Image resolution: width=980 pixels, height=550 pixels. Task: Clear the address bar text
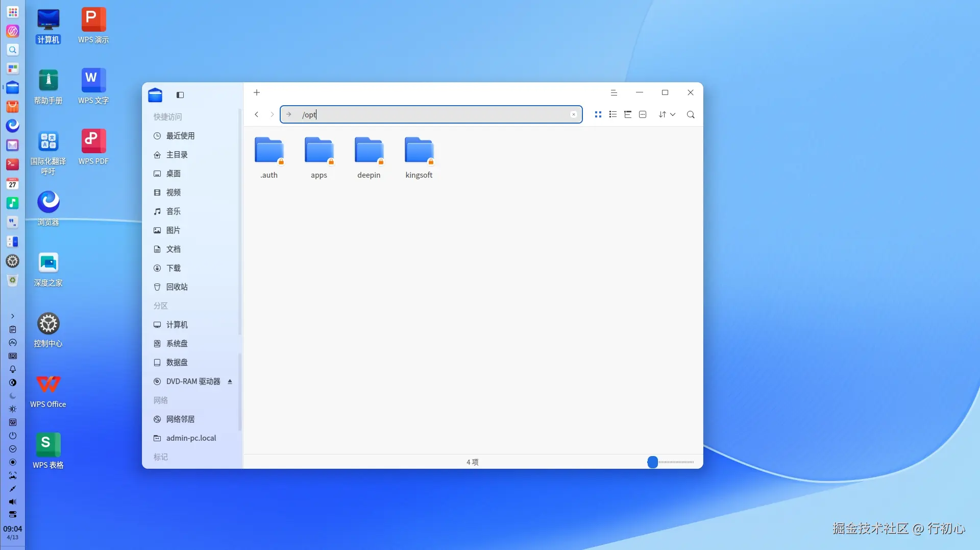574,114
